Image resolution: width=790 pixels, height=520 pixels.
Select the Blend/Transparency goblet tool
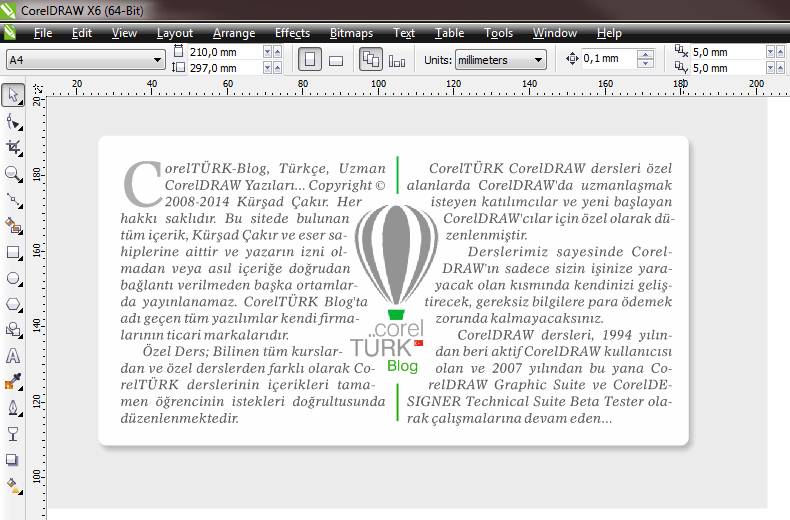pos(13,434)
